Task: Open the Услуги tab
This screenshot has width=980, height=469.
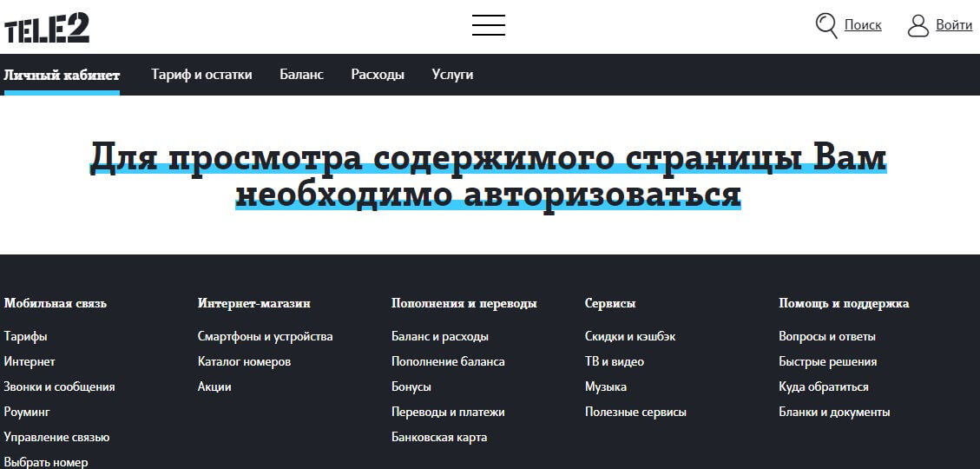Action: [x=452, y=75]
